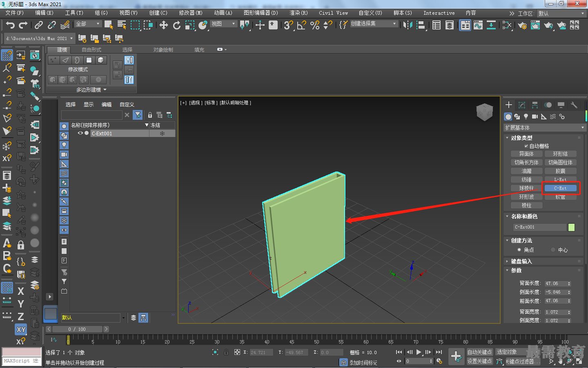Open the Utilities wrench panel tab
Viewport: 588px width, 368px height.
click(574, 105)
